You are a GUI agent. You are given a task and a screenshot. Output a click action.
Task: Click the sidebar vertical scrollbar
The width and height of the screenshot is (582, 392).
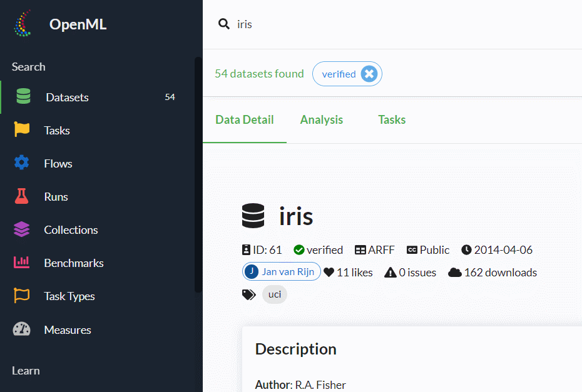pos(198,175)
